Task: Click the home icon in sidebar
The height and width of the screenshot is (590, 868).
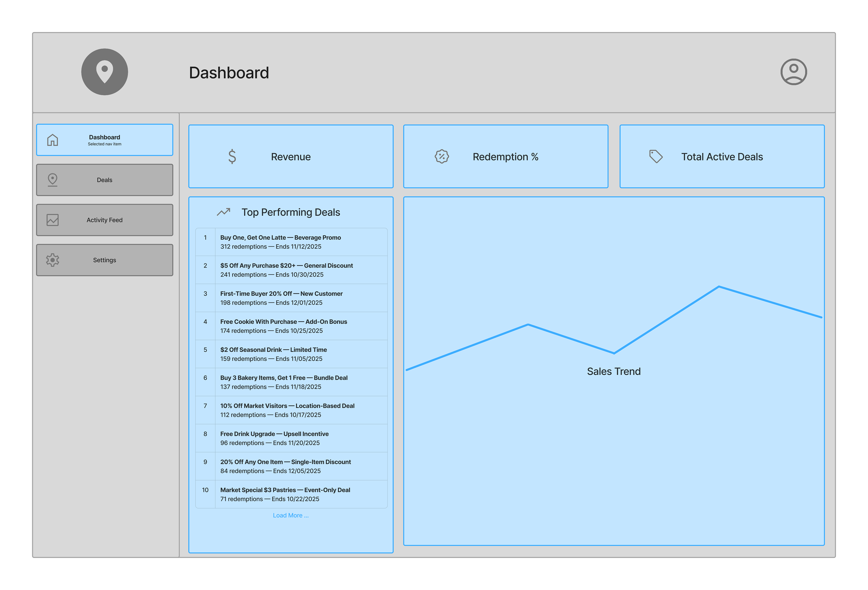Action: pos(53,140)
